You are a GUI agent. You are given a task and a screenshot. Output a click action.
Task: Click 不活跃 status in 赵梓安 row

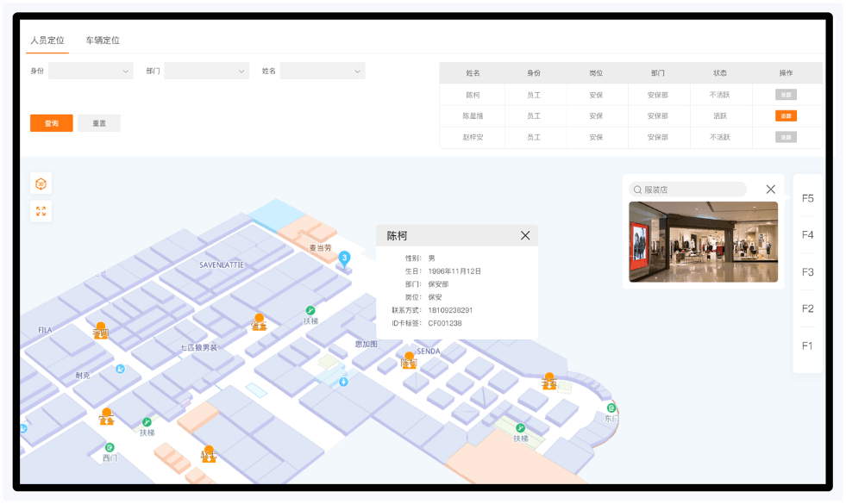[x=720, y=138]
